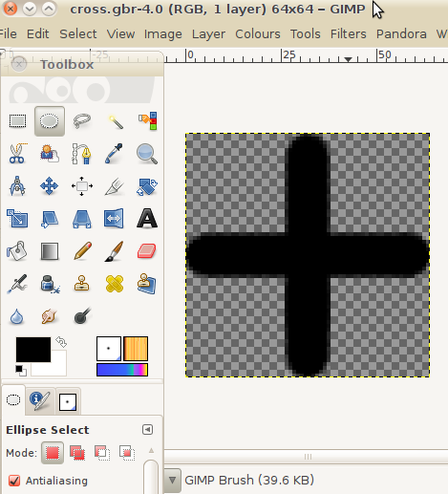Select the Perspective Clone tool
This screenshot has width=448, height=494.
147,284
